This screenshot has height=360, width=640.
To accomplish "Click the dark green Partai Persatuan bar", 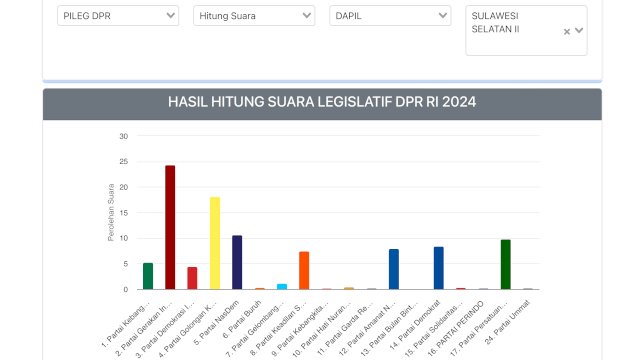I will point(506,264).
